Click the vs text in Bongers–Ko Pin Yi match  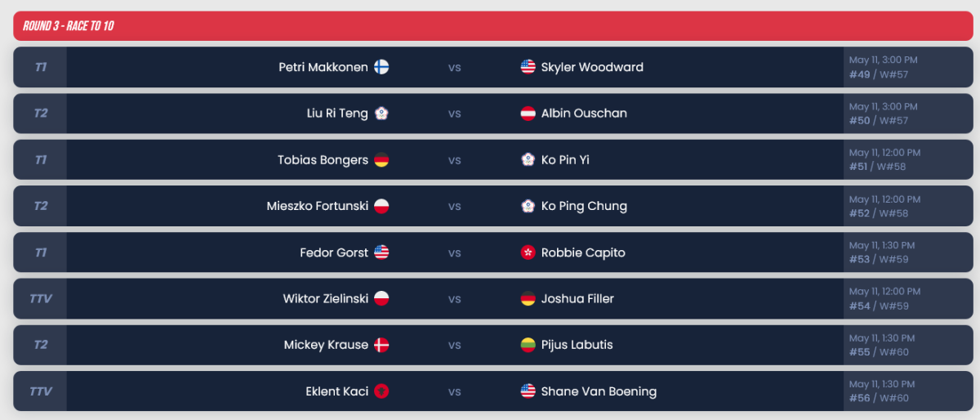pos(454,160)
